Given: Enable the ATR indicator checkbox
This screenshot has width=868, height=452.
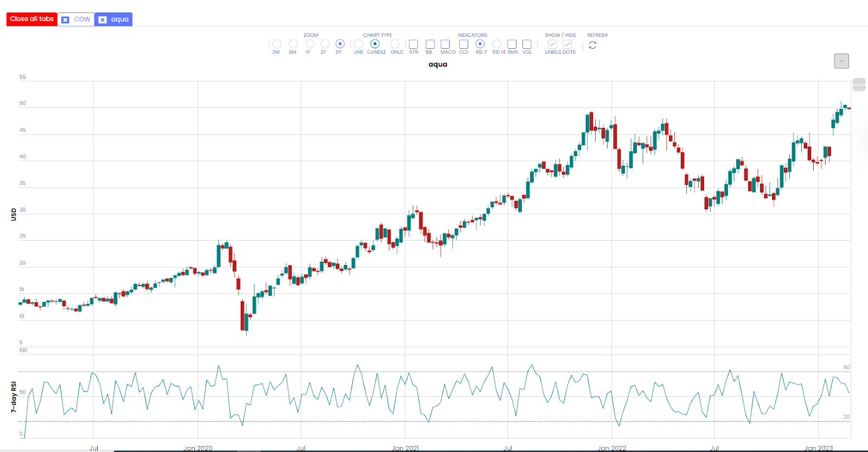Looking at the screenshot, I should point(413,44).
